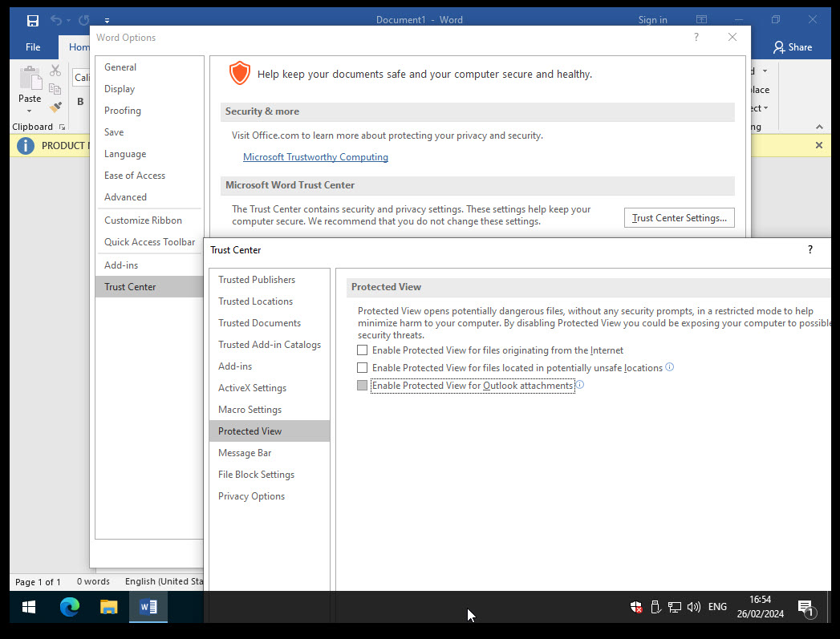Enable Protected View for potentially unsafe locations
The width and height of the screenshot is (840, 639).
click(x=362, y=367)
